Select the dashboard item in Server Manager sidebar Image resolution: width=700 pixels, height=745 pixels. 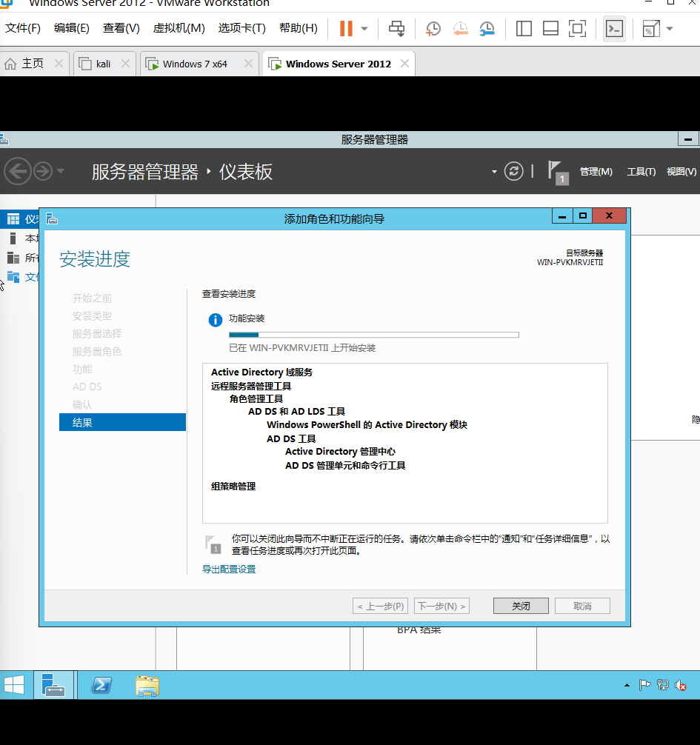[19, 219]
